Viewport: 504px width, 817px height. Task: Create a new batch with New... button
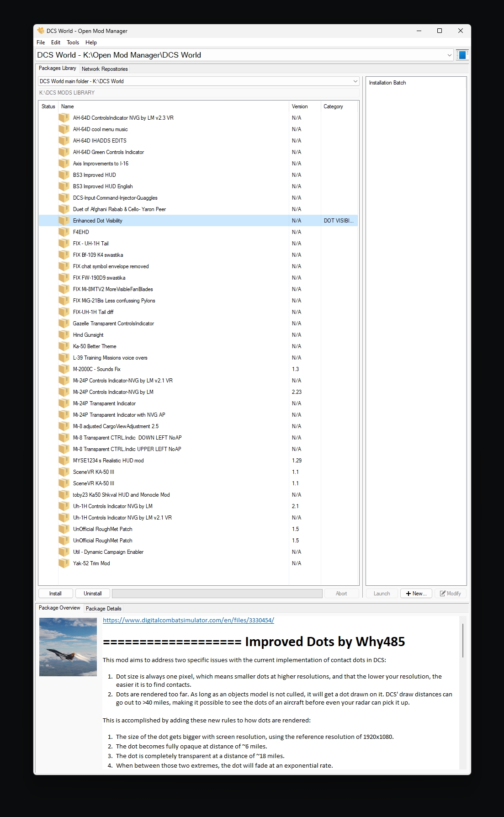click(416, 593)
